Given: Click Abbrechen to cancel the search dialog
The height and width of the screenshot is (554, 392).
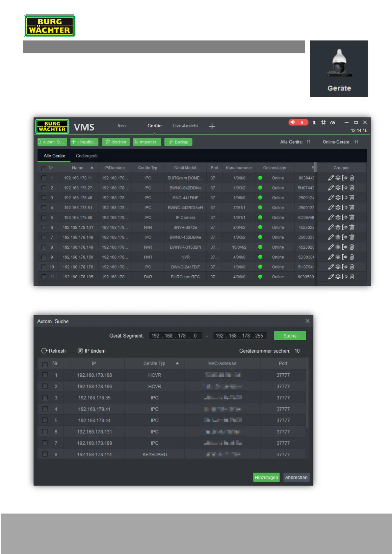Looking at the screenshot, I should coord(296,477).
